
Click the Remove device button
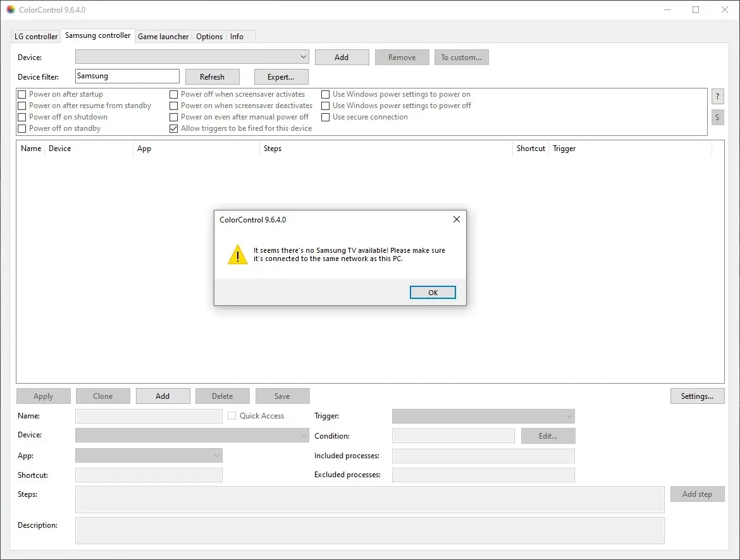tap(402, 57)
